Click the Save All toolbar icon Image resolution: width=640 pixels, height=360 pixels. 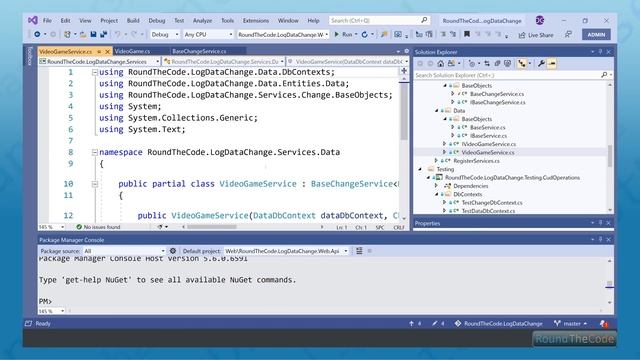tap(104, 35)
